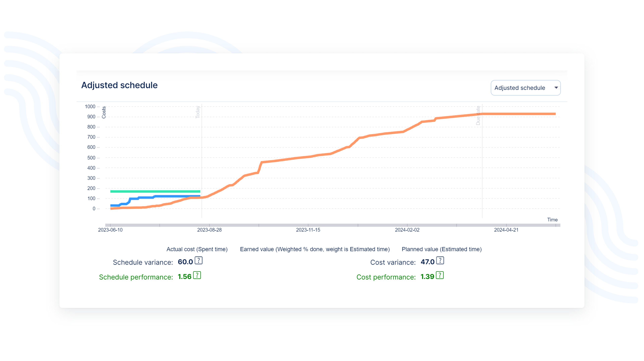Click the Adjusted schedule chart heading
Image resolution: width=644 pixels, height=361 pixels.
pos(119,85)
